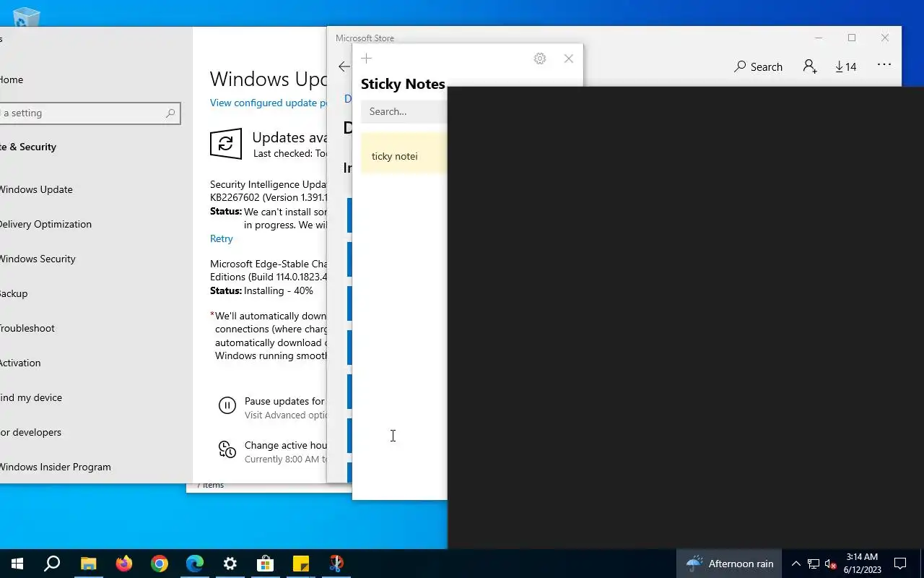Go back in Microsoft Store
924x578 pixels.
click(x=344, y=66)
